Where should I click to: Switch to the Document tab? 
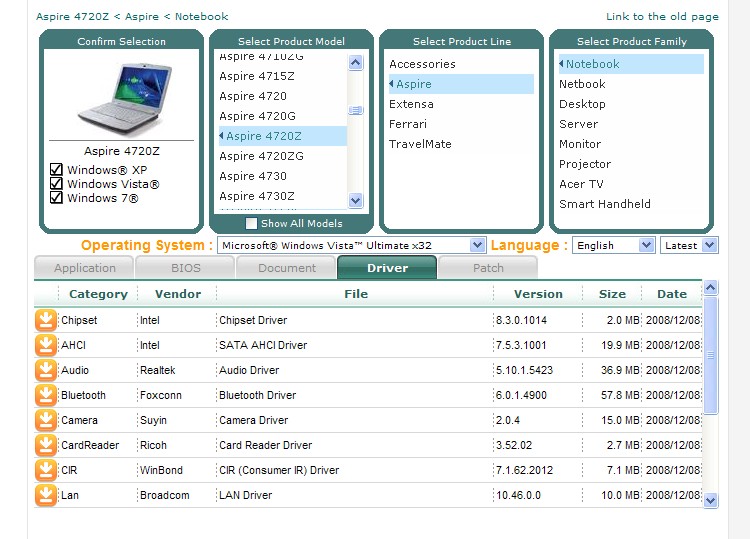[x=287, y=268]
